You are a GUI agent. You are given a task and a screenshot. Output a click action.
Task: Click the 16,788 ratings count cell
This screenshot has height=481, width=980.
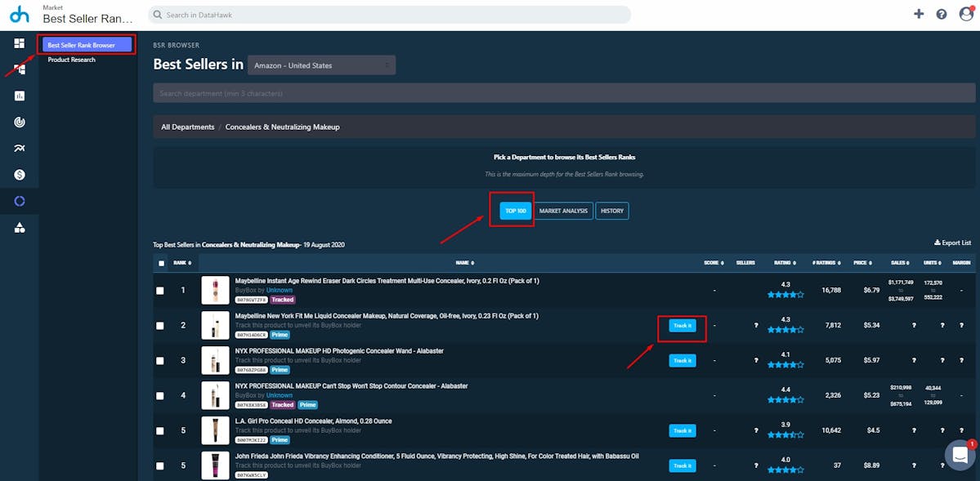click(831, 291)
